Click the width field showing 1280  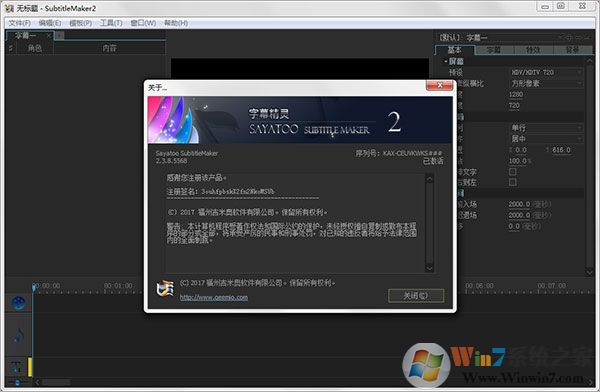pyautogui.click(x=516, y=95)
